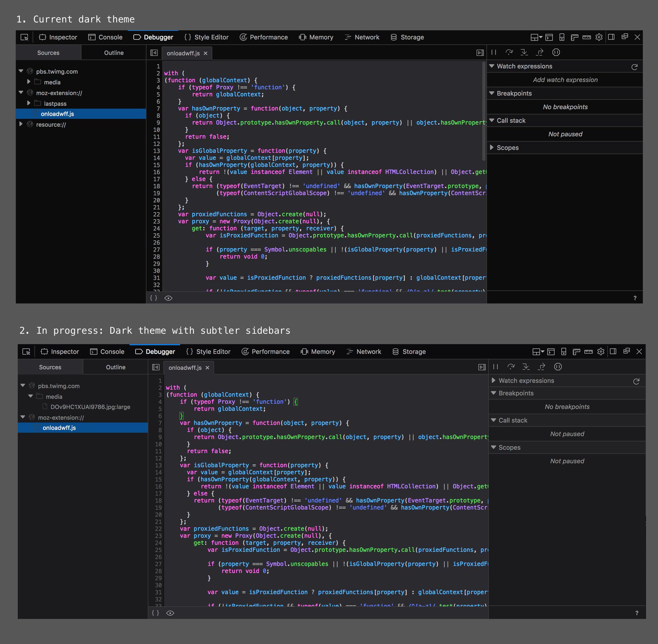
Task: Click the step over icon in the top debugger
Action: point(509,52)
